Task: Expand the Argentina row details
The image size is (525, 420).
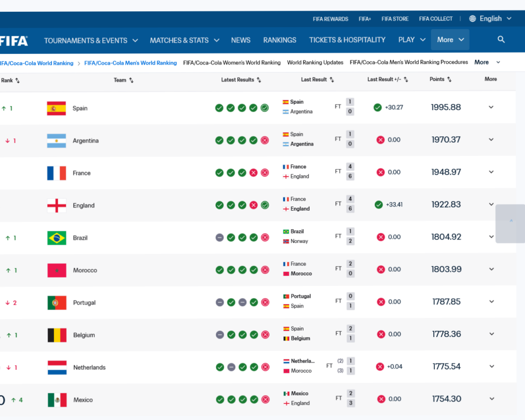Action: point(491,139)
